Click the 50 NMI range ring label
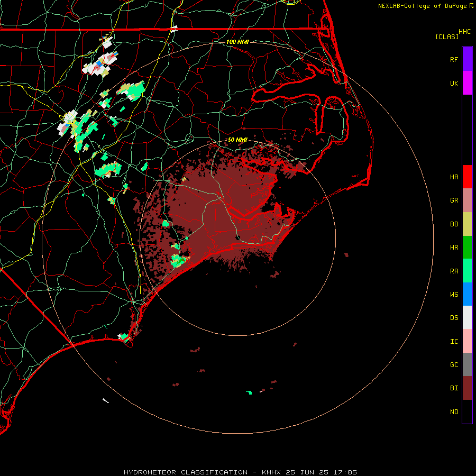 click(237, 140)
